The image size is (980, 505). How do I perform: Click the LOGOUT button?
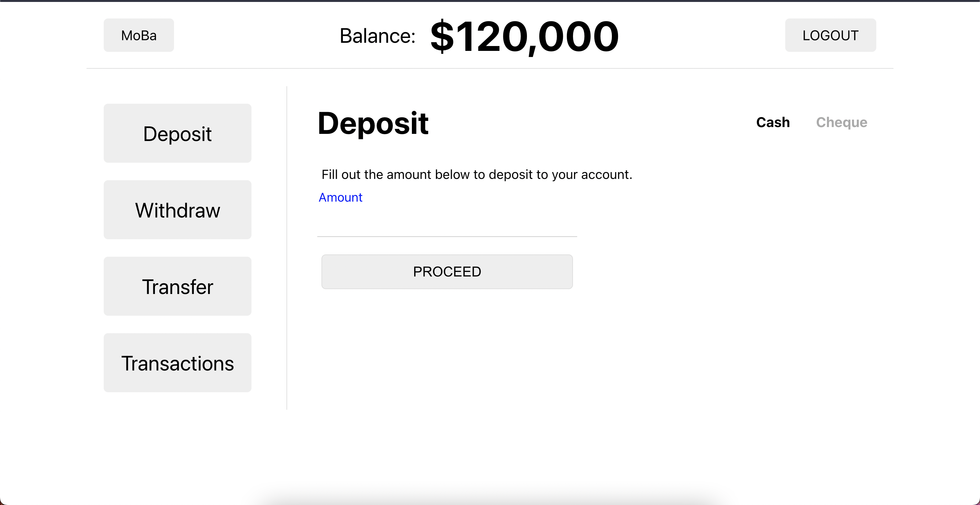831,35
